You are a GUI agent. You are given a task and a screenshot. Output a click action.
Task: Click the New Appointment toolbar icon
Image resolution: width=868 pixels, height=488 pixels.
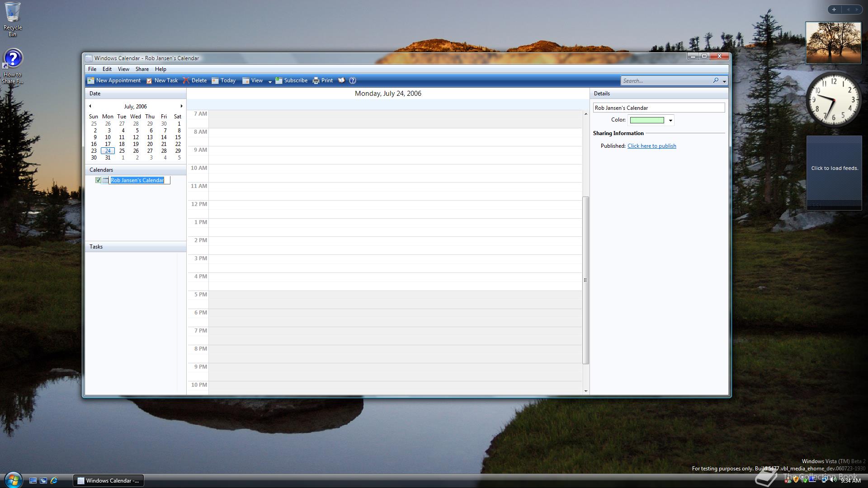pos(91,80)
